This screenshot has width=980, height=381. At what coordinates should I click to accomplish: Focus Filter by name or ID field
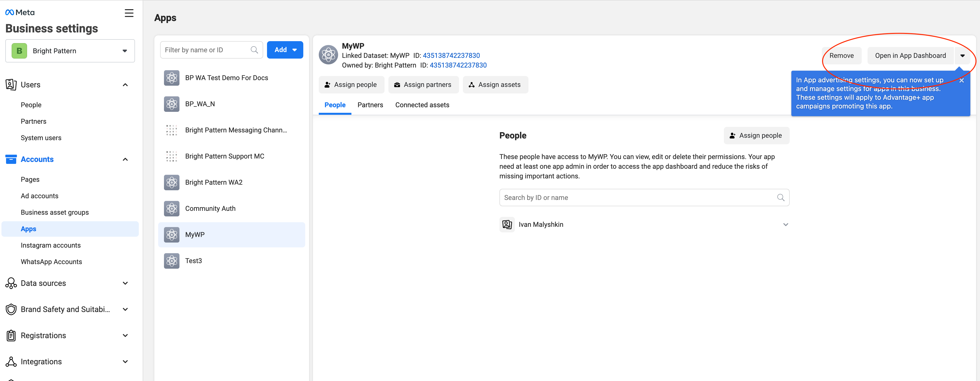[211, 50]
